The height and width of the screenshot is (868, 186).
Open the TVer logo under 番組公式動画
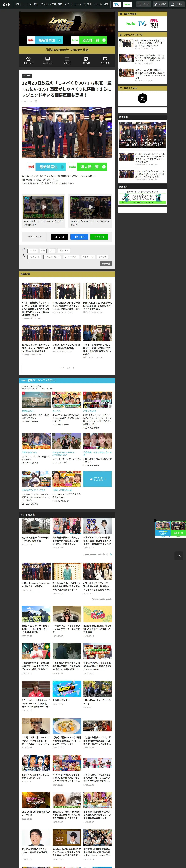coord(142,24)
